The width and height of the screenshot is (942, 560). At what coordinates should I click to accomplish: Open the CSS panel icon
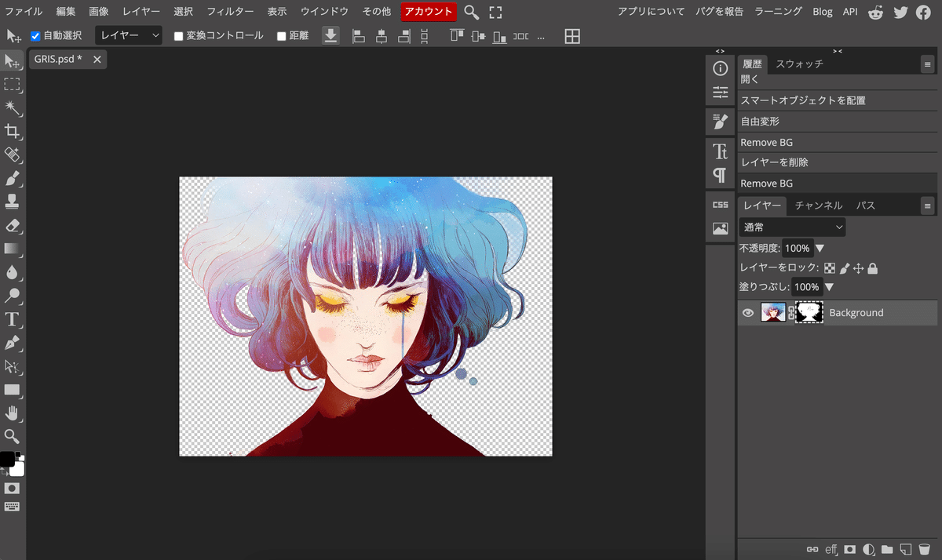(720, 205)
